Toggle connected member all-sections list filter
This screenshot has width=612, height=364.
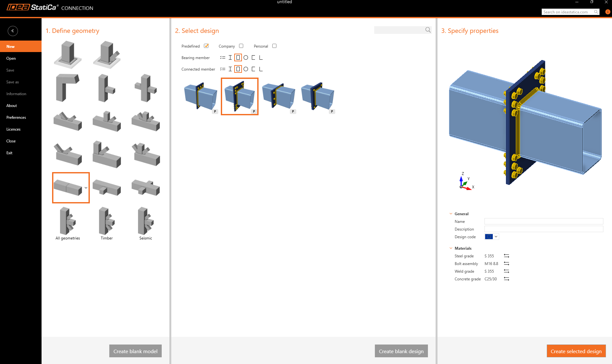pyautogui.click(x=222, y=69)
